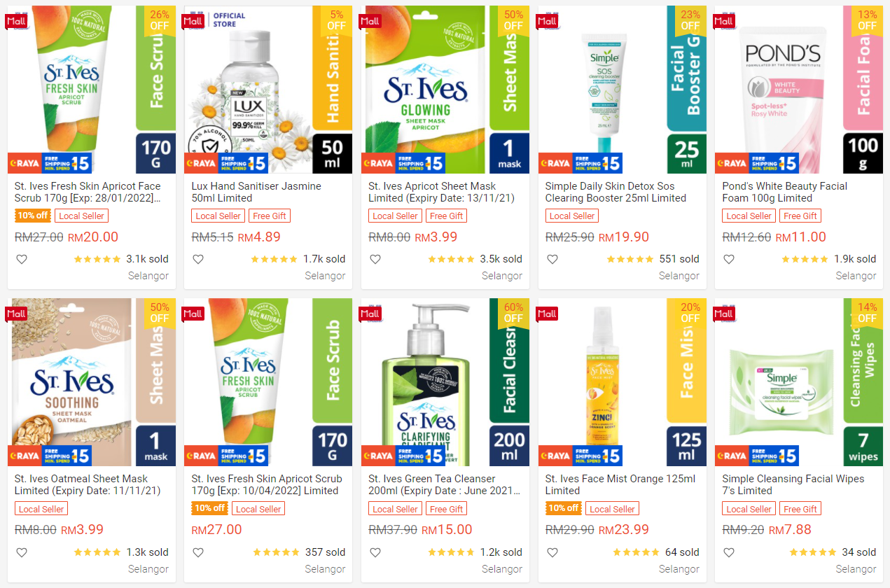This screenshot has width=890, height=588.
Task: Click 60% OFF badge on Green Tea Cleanser
Action: click(514, 312)
